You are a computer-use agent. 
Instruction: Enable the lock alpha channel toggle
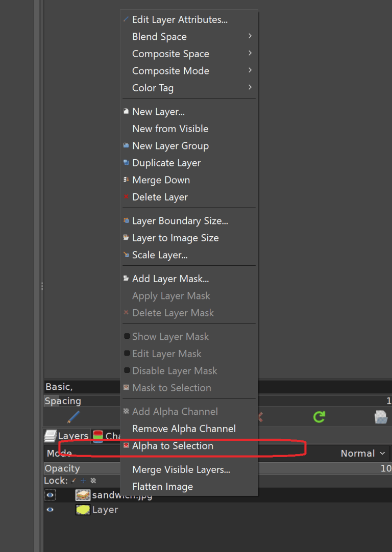[92, 480]
